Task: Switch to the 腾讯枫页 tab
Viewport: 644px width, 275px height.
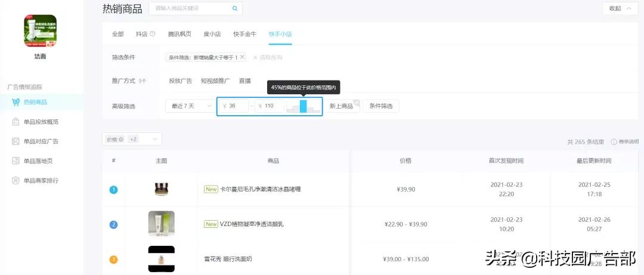Action: pyautogui.click(x=179, y=34)
